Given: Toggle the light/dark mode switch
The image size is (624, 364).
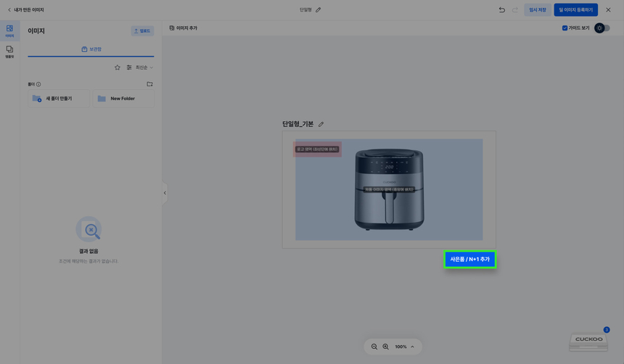Looking at the screenshot, I should [602, 28].
